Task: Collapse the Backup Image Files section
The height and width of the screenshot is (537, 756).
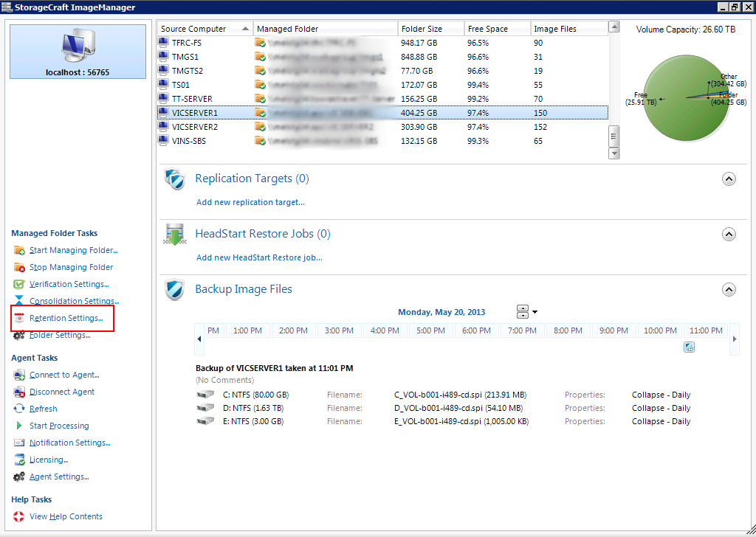Action: pos(729,289)
